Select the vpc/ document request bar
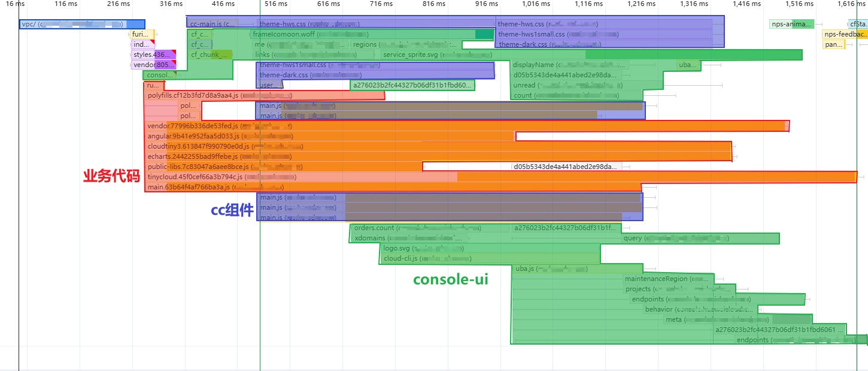 click(x=82, y=24)
